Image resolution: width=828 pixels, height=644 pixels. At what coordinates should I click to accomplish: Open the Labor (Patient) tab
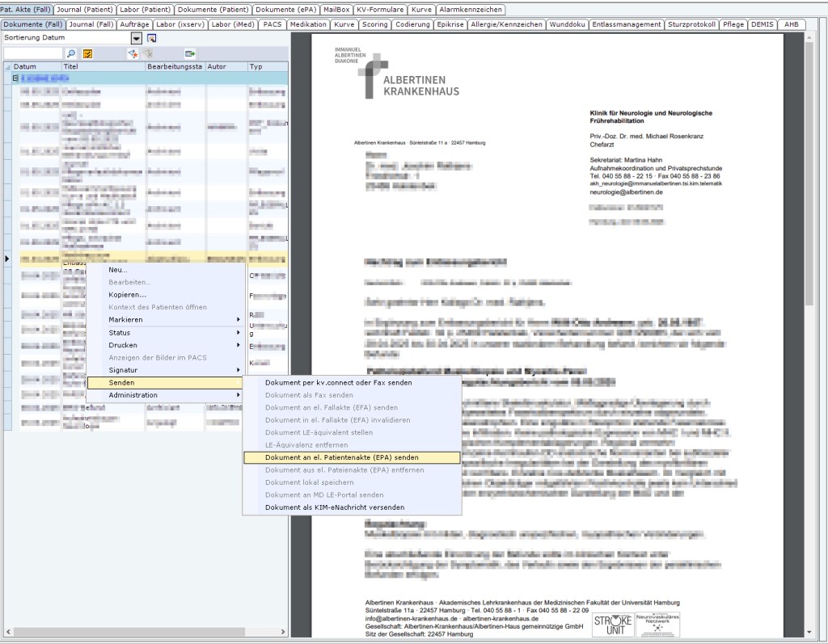point(145,10)
